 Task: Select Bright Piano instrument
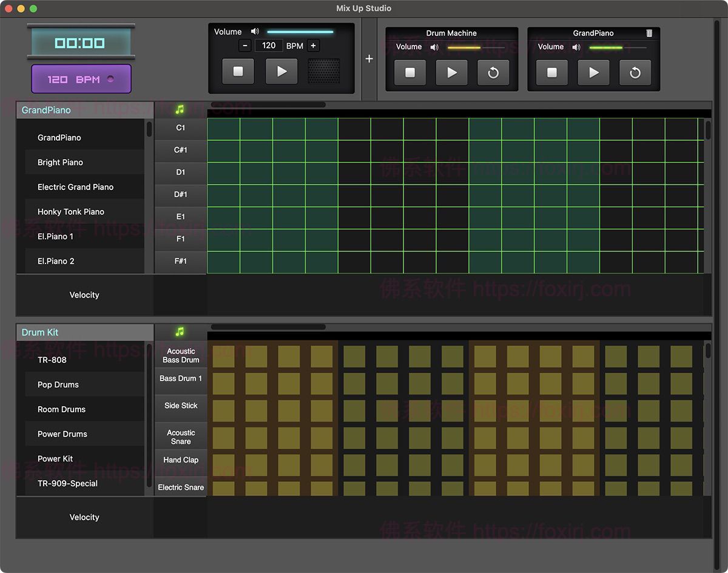[x=60, y=162]
